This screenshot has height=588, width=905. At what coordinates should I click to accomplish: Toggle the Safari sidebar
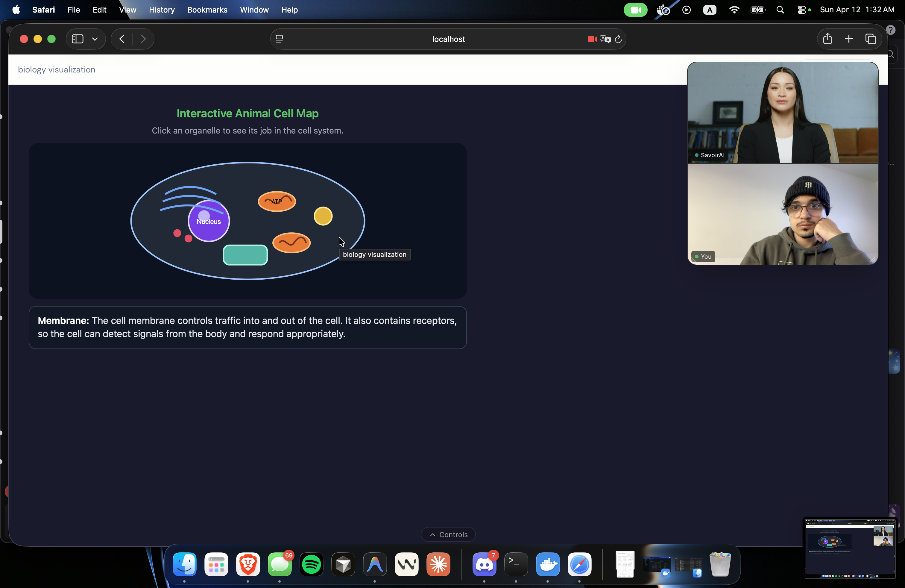[78, 39]
